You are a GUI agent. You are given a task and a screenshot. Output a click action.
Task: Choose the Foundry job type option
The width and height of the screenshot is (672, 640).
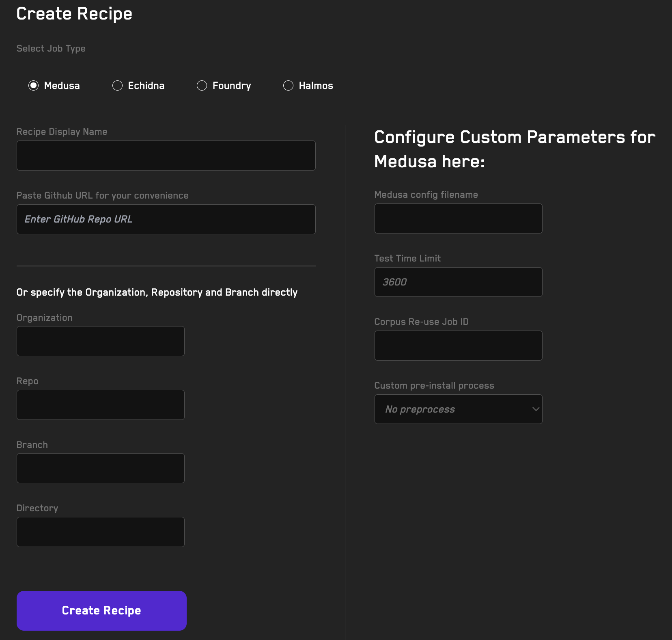coord(202,86)
